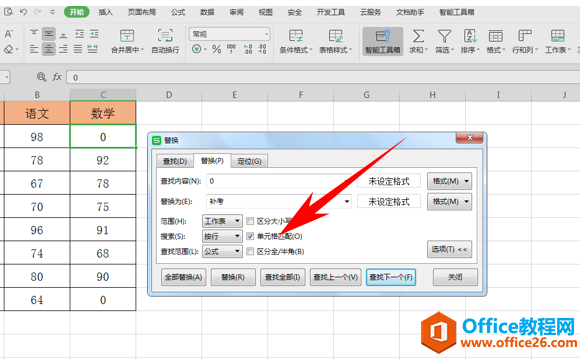Click the 查找上一个(V) button

[x=336, y=277]
